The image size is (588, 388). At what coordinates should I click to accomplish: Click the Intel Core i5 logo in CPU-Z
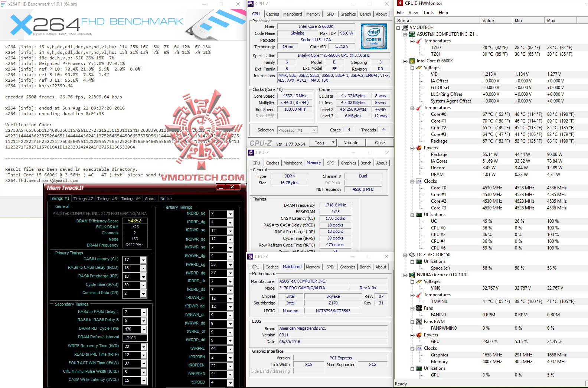[374, 36]
